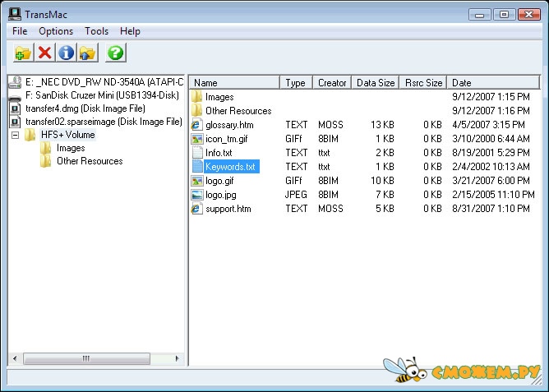
Task: Minimize the TransMac window
Action: click(x=479, y=14)
